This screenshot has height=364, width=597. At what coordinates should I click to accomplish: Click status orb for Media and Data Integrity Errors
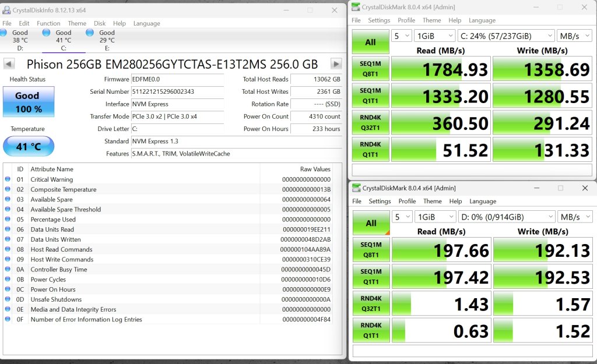[x=8, y=309]
